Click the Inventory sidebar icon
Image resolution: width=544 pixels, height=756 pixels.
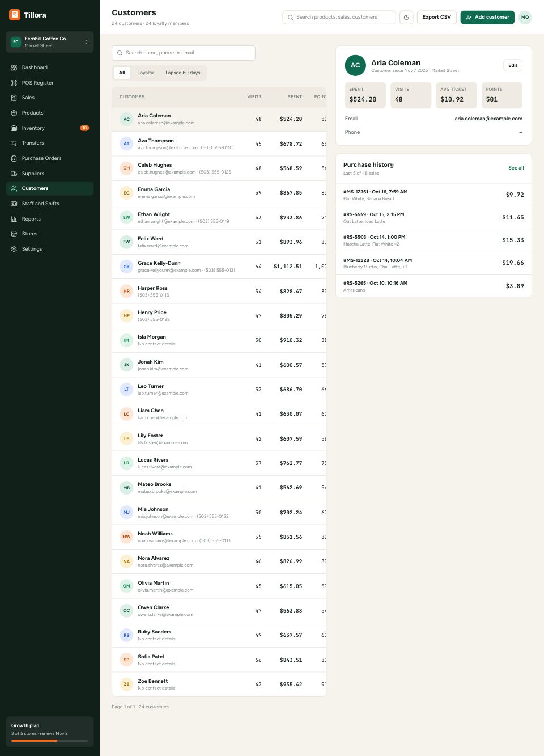coord(14,128)
